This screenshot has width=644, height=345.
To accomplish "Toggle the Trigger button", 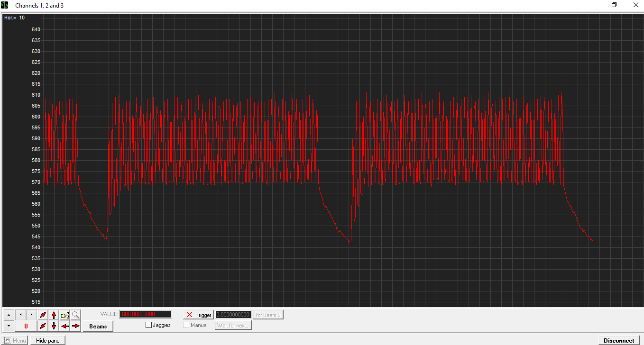I will click(x=199, y=315).
